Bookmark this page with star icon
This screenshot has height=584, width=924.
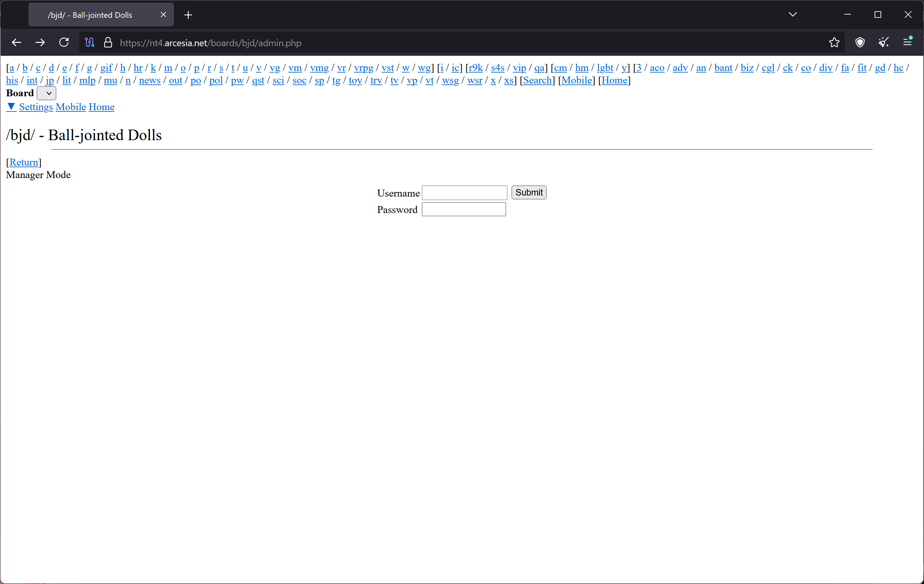click(834, 43)
